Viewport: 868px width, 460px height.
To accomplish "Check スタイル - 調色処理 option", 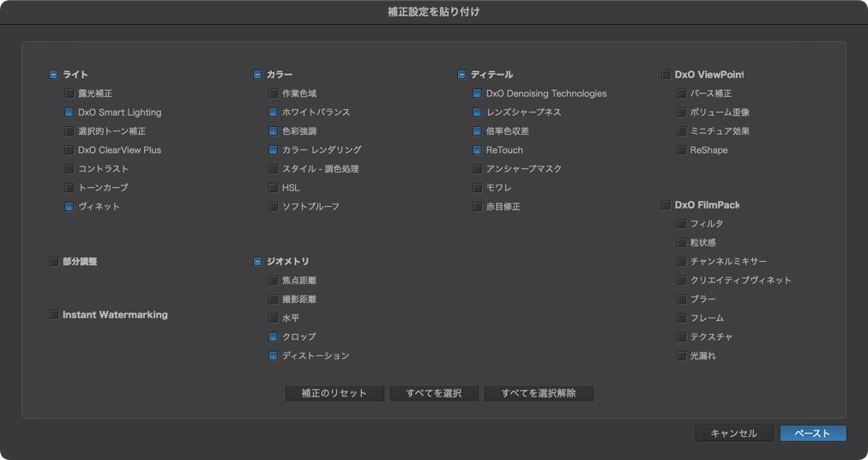I will 273,169.
